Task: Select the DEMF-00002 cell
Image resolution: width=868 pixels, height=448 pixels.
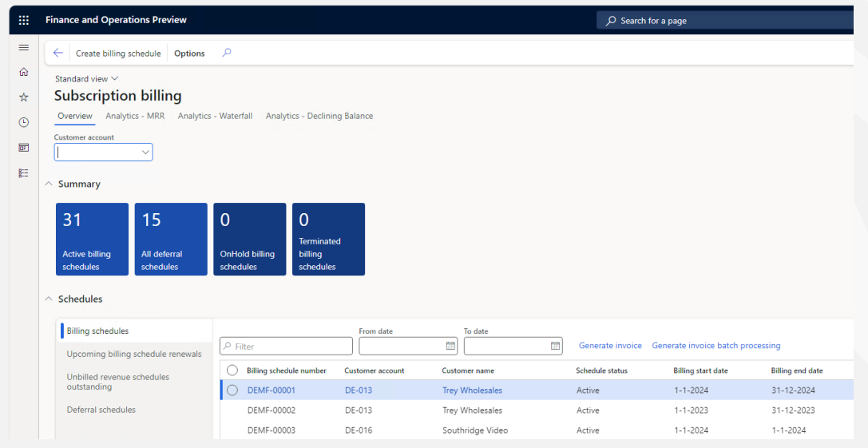Action: [271, 410]
